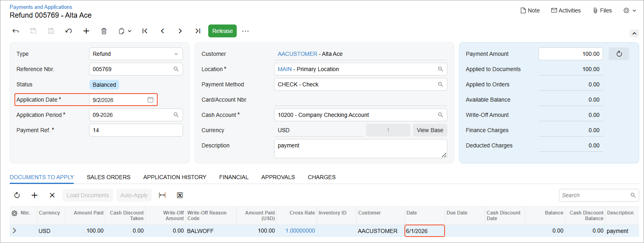Click the back arrow toolbar icon
The width and height of the screenshot is (644, 243).
click(x=16, y=31)
